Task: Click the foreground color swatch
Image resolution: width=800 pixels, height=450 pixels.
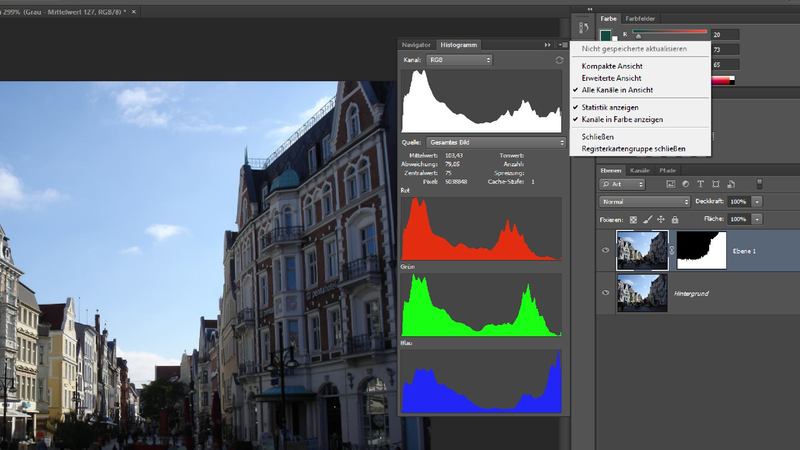Action: pyautogui.click(x=605, y=36)
